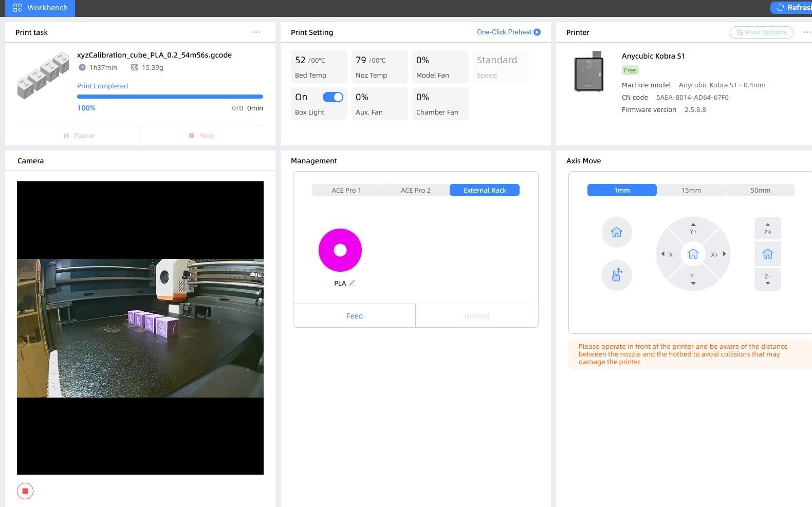Open the Standard Speed selector

(x=500, y=67)
